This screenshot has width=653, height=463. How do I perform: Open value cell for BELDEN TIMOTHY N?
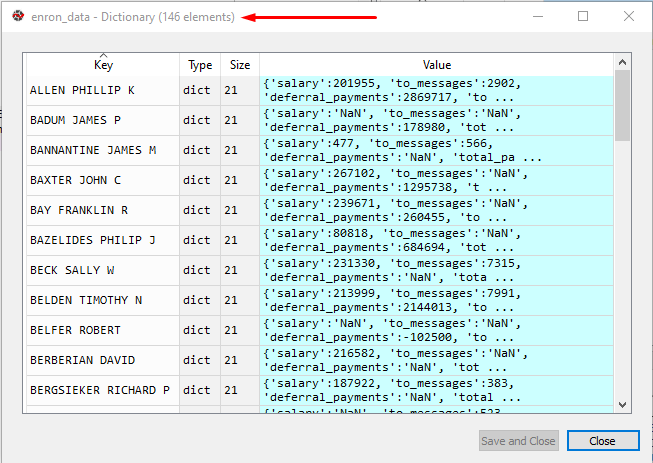point(436,300)
